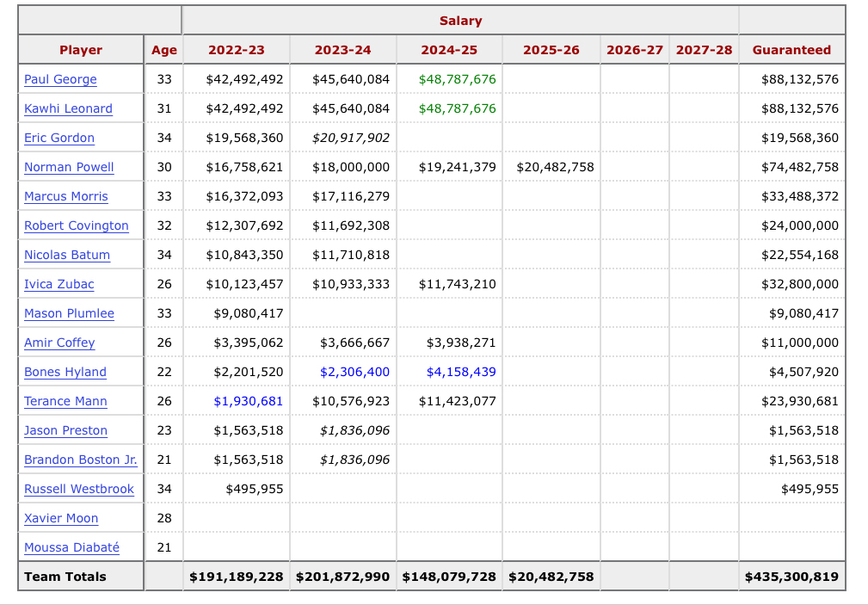
Task: Click Terance Mann's $10,576,923 salary
Action: [351, 401]
